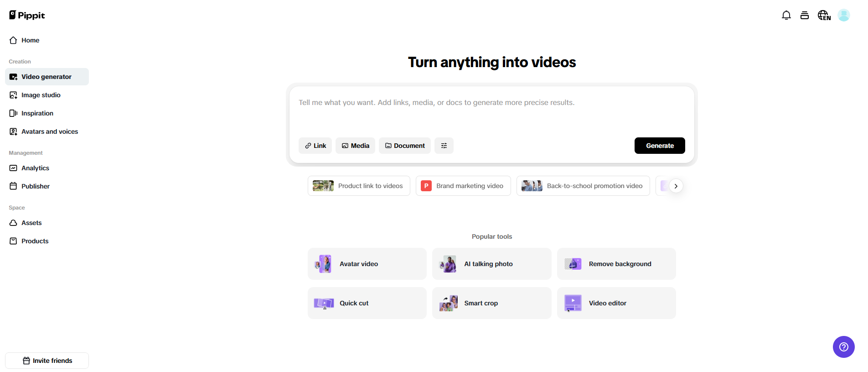Viewport: 868px width, 372px height.
Task: Open the settings sliders icon beside Document
Action: (x=444, y=146)
